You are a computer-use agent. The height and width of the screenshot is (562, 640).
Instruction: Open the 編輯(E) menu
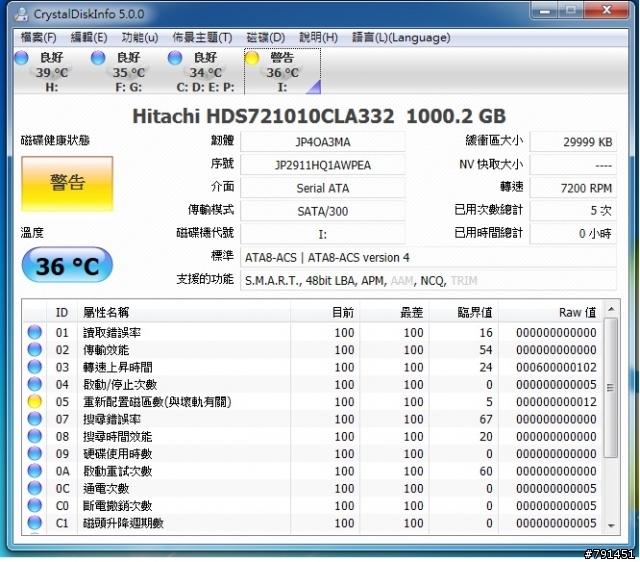click(x=89, y=38)
